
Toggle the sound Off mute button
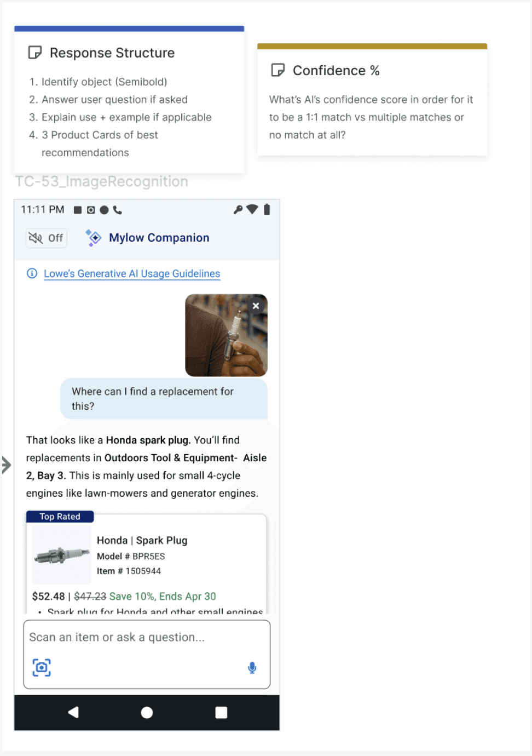tap(47, 238)
